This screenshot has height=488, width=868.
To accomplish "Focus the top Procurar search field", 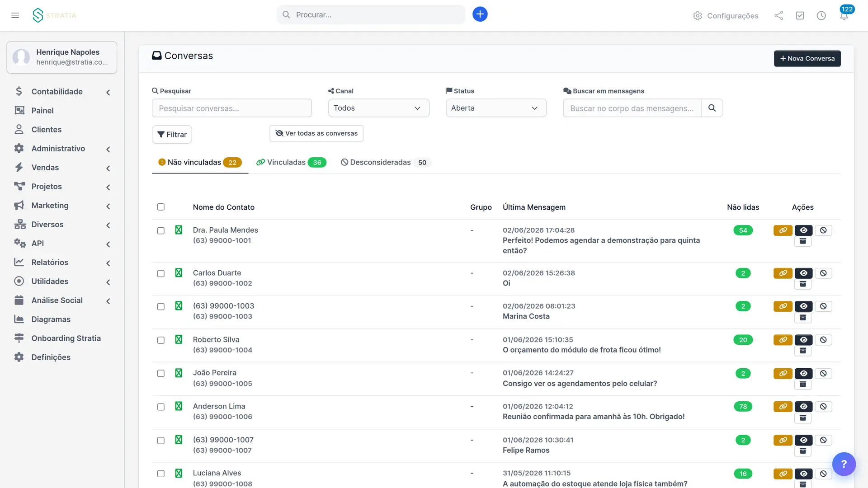I will coord(371,14).
